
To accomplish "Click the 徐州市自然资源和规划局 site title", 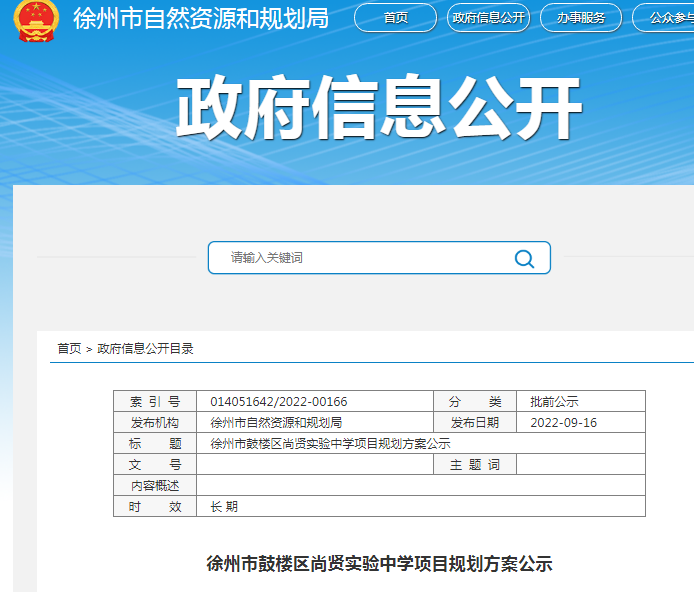I will [x=201, y=18].
